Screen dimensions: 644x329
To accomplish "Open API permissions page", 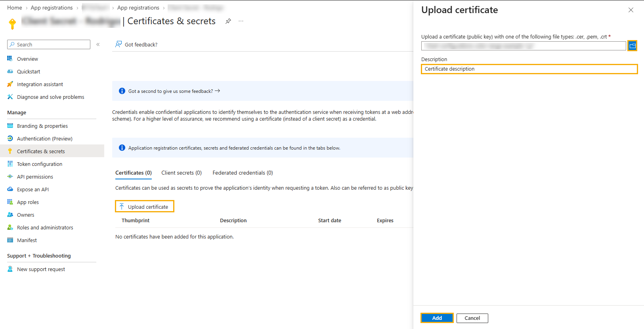I will (x=35, y=177).
